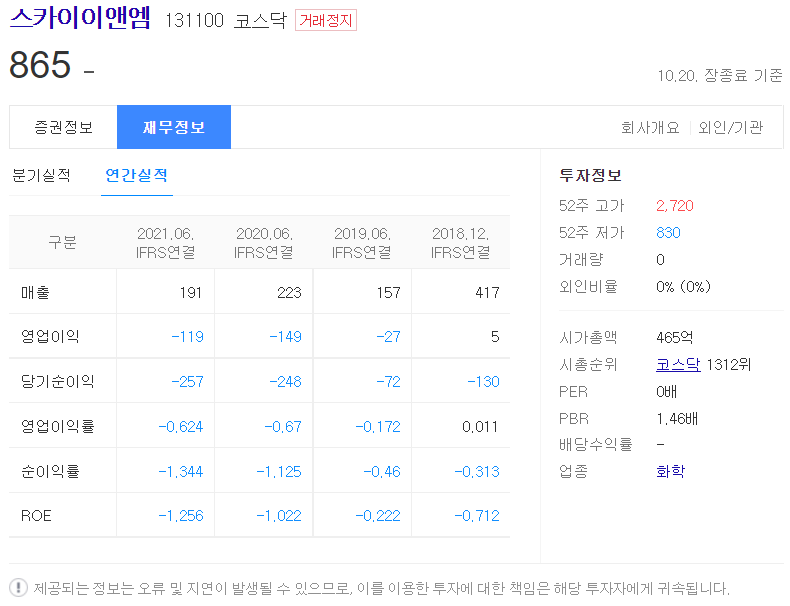Open the 외인/기관 link
This screenshot has height=606, width=790.
coord(731,127)
